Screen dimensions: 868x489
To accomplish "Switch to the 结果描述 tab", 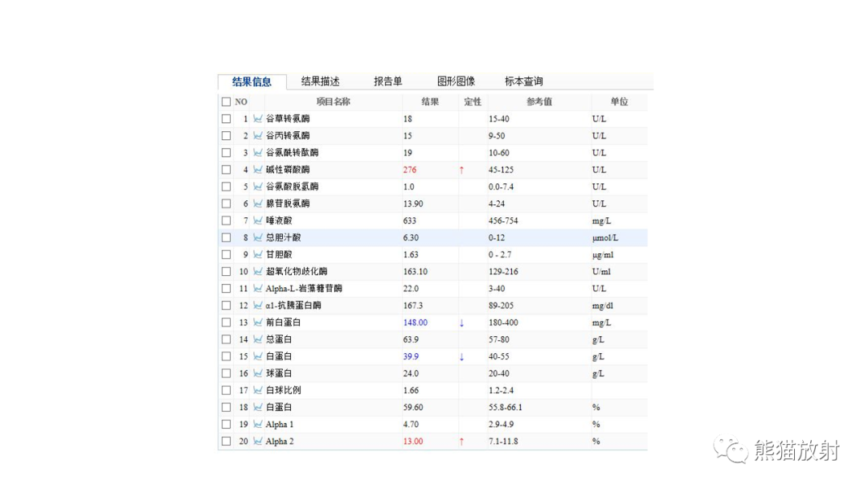I will tap(319, 80).
